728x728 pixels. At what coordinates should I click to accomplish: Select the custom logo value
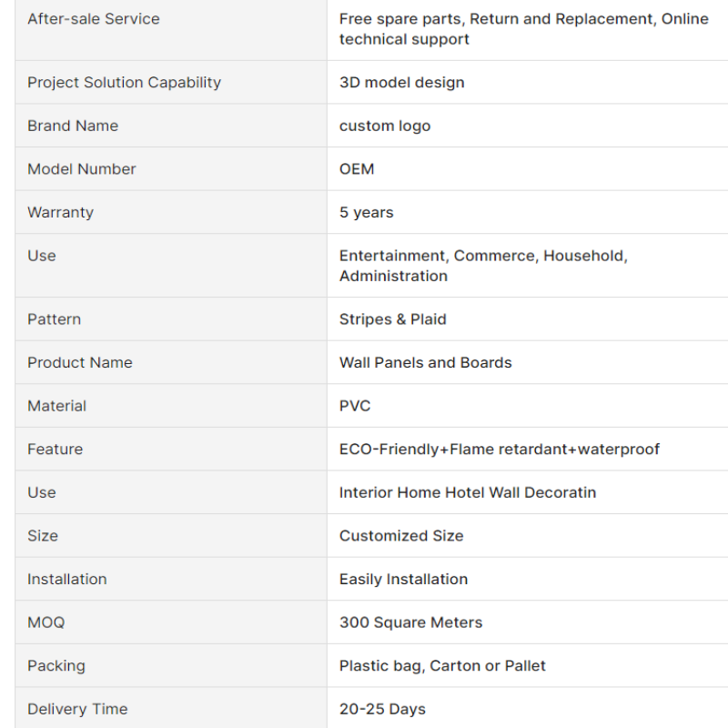click(385, 126)
